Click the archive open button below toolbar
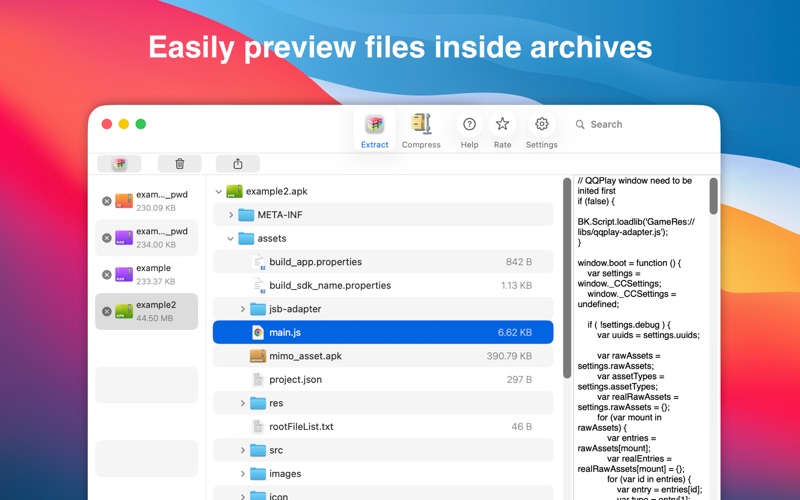Image resolution: width=800 pixels, height=500 pixels. (x=119, y=164)
